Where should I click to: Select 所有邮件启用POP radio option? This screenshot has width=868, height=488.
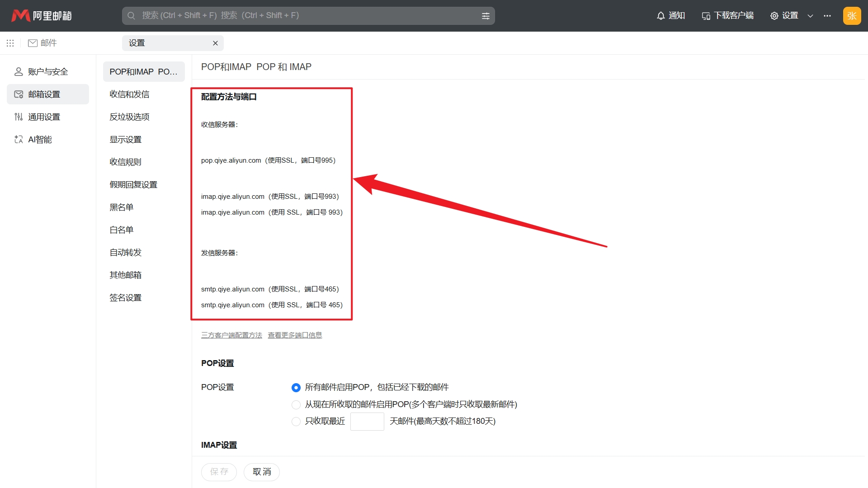[296, 387]
